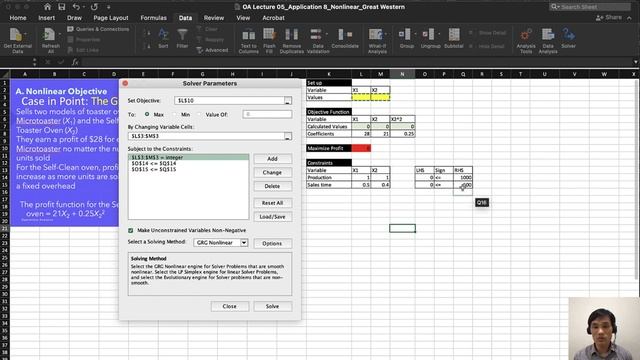Expand the formula bar arrow
The image size is (640, 360).
636,62
